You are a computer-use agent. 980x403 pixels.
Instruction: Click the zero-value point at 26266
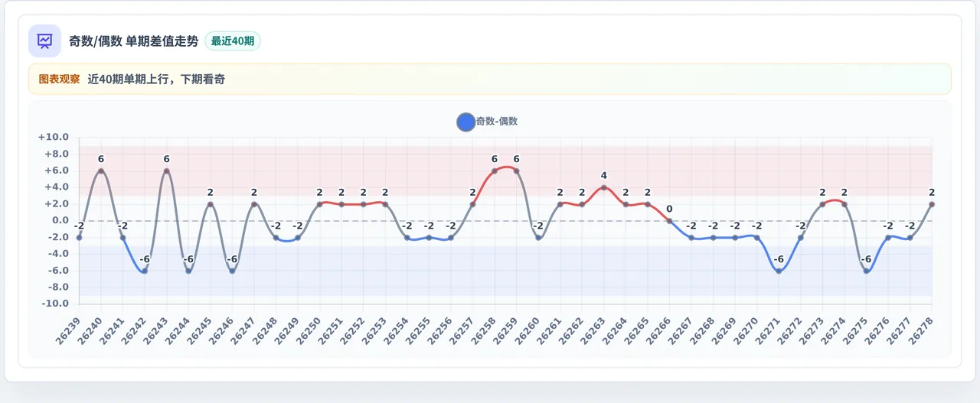click(x=669, y=221)
